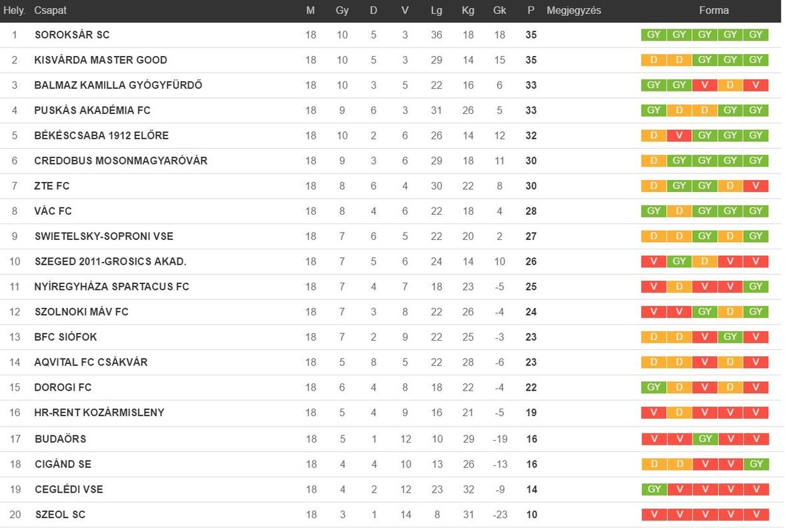Click BFC Siófok's green GY form badge
This screenshot has height=532, width=788.
730,337
